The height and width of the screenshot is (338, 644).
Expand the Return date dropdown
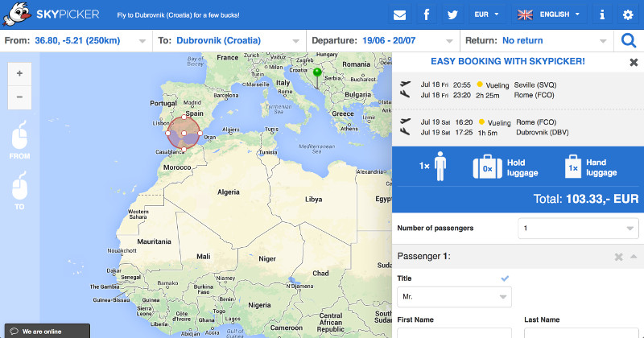[603, 41]
